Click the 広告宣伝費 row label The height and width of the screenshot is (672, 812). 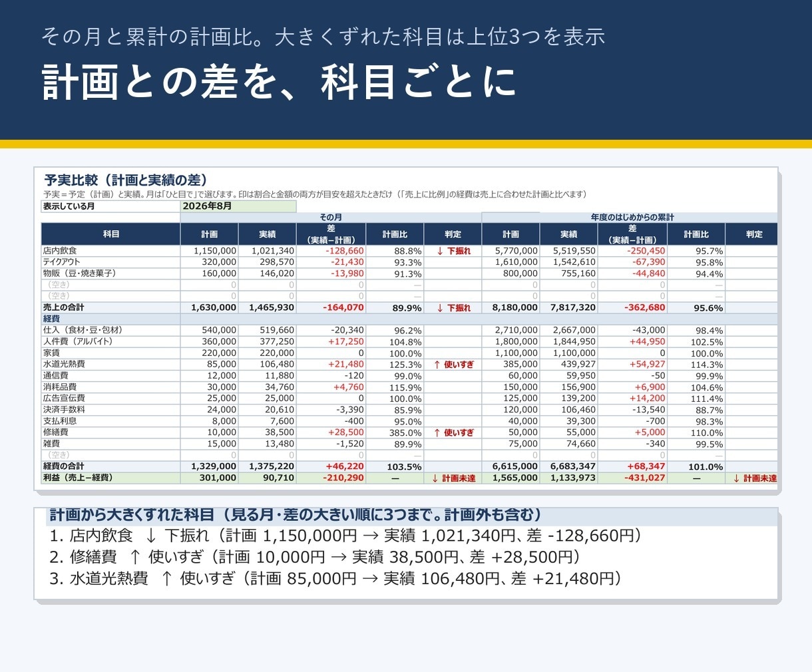[110, 398]
